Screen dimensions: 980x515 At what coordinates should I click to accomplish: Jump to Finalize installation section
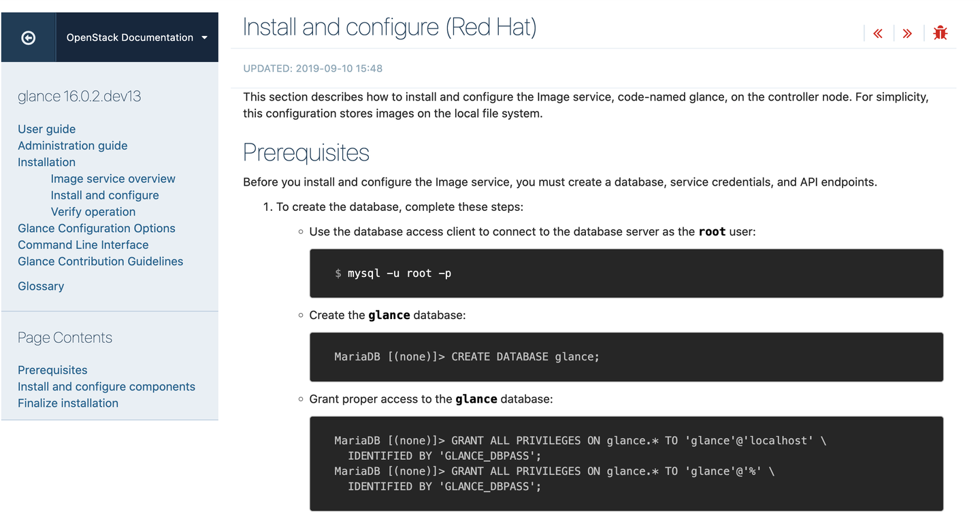tap(68, 403)
